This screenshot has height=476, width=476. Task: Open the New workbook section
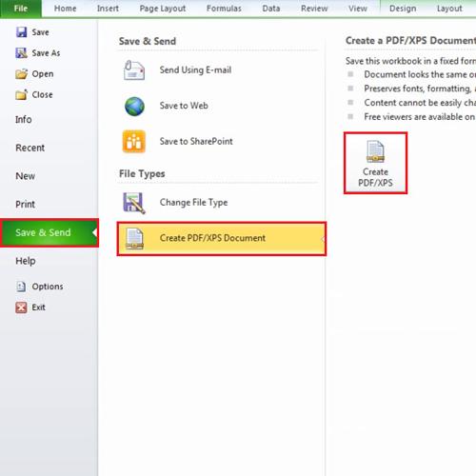pos(26,176)
